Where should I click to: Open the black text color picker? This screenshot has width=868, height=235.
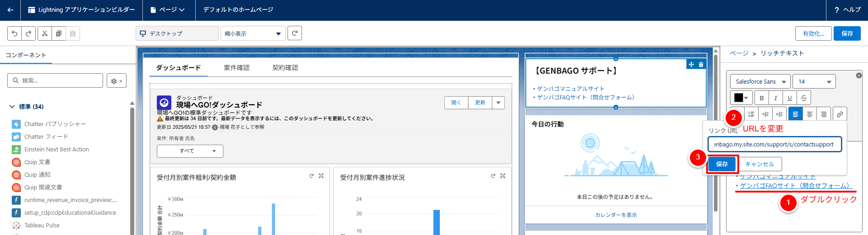pyautogui.click(x=741, y=98)
